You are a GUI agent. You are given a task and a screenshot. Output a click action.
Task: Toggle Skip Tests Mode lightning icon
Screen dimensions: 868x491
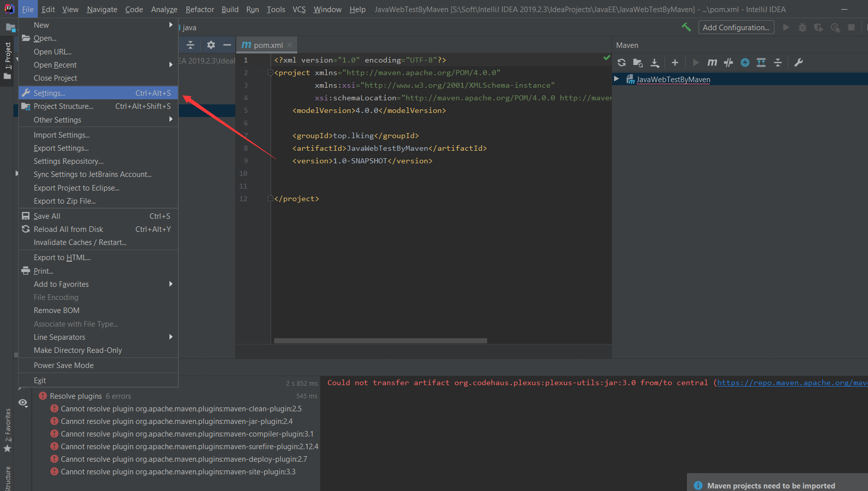(x=745, y=63)
